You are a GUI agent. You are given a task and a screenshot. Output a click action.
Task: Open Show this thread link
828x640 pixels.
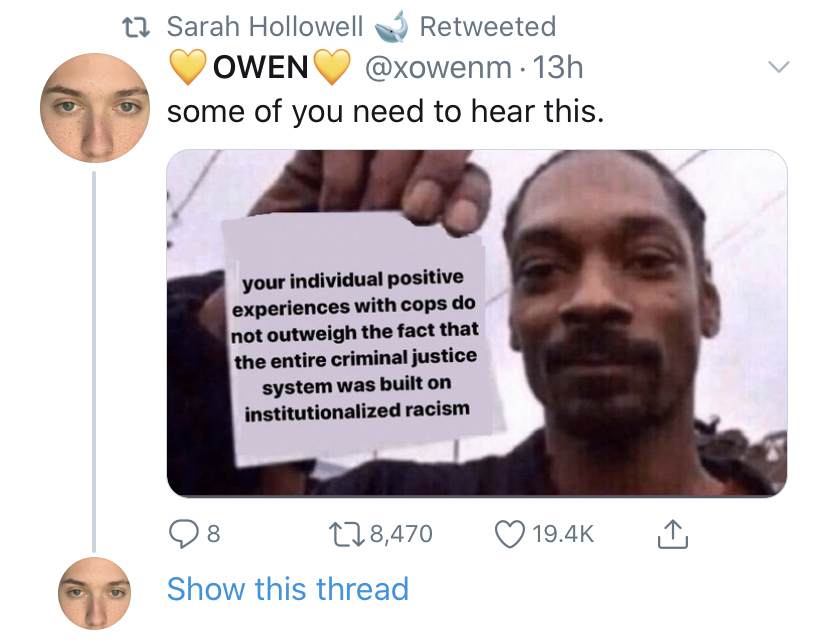(x=288, y=589)
